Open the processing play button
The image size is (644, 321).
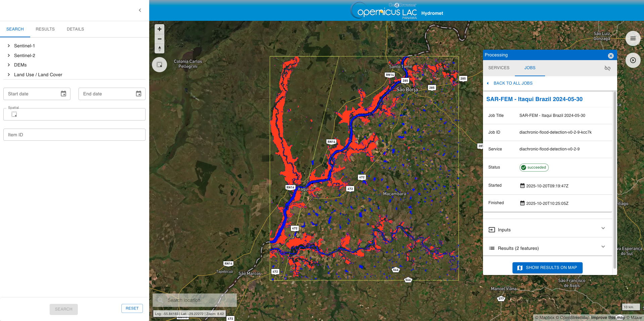(x=633, y=60)
